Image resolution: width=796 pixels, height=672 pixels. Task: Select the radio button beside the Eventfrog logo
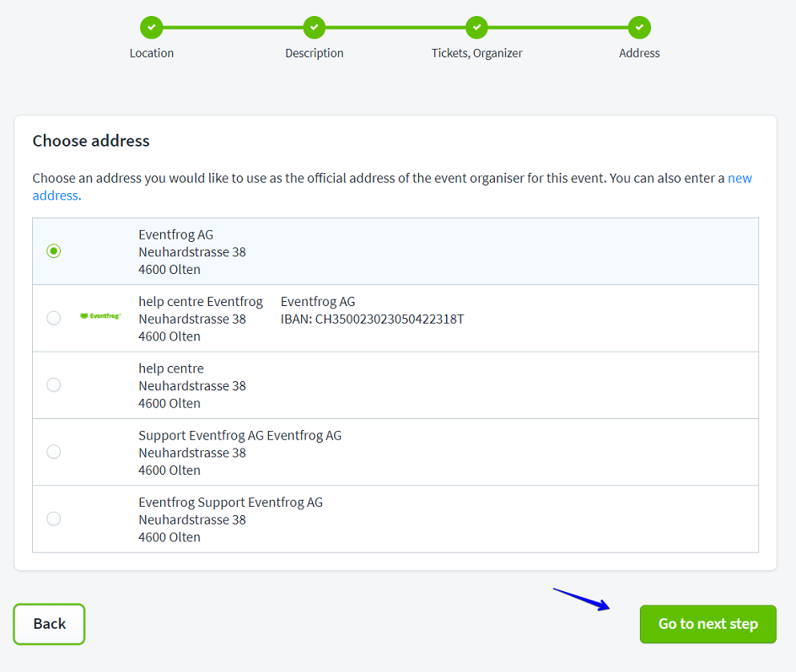click(x=54, y=318)
